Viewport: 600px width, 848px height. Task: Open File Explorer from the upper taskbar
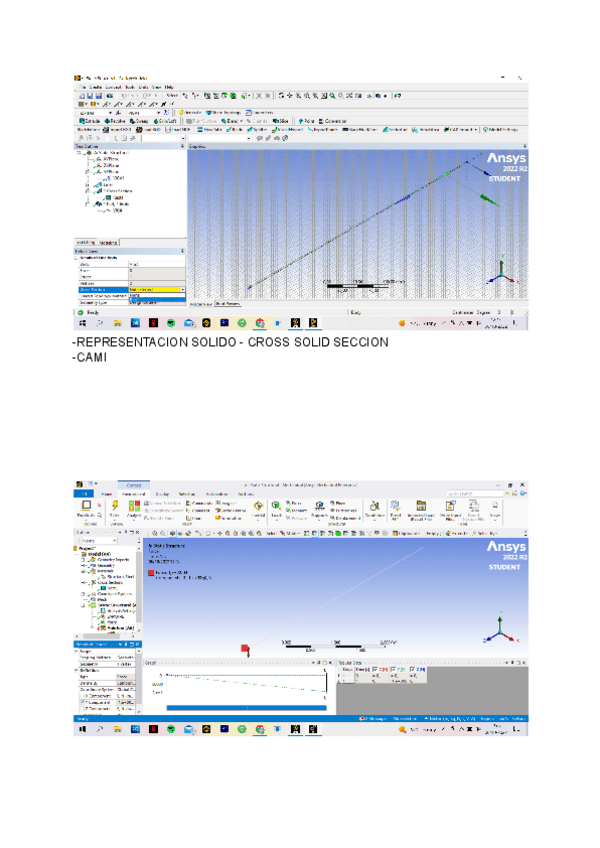point(116,323)
